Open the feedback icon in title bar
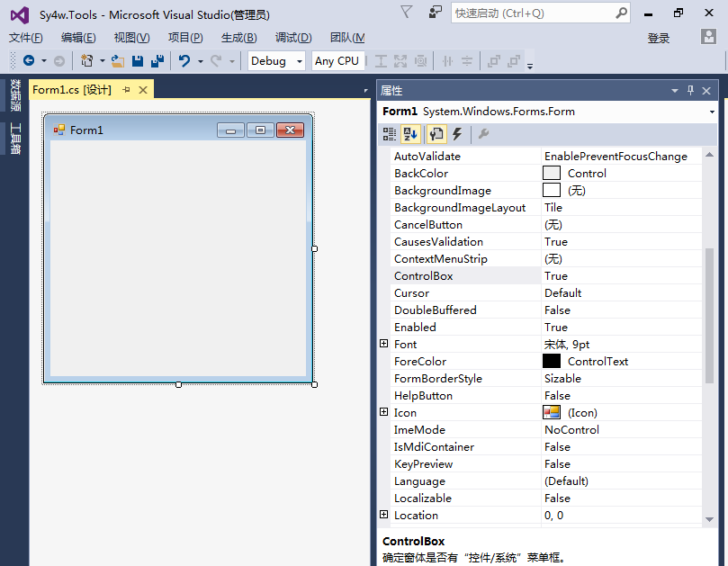Viewport: 728px width, 566px height. (x=435, y=12)
